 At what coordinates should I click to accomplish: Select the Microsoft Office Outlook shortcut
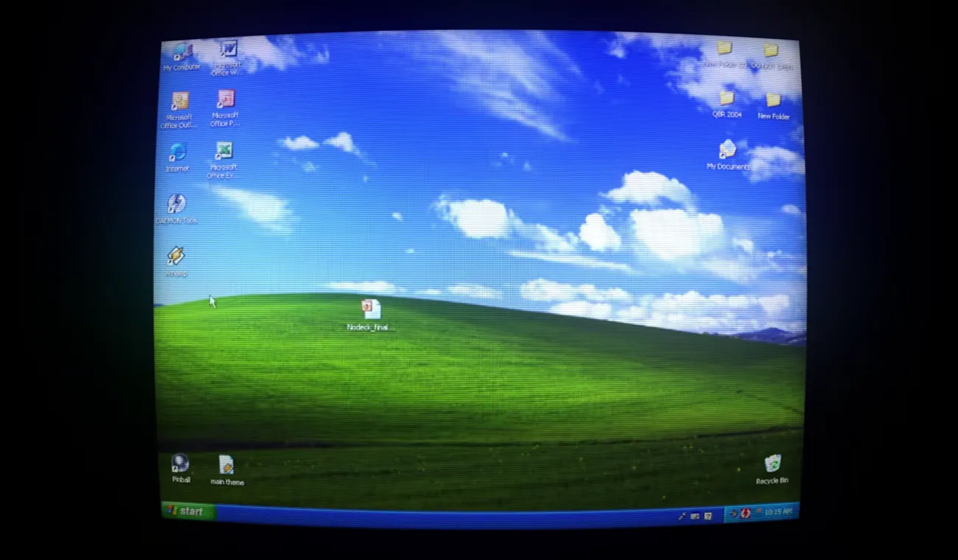[x=179, y=110]
